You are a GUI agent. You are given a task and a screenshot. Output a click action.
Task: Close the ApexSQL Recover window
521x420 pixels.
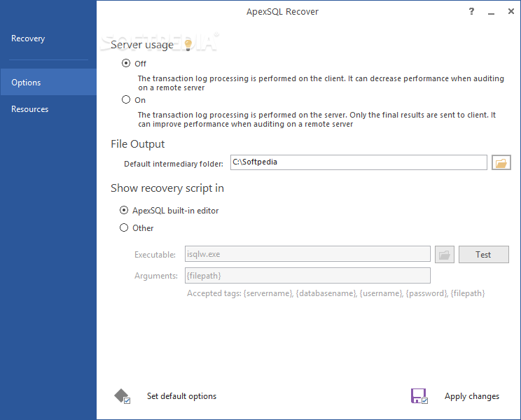point(511,12)
